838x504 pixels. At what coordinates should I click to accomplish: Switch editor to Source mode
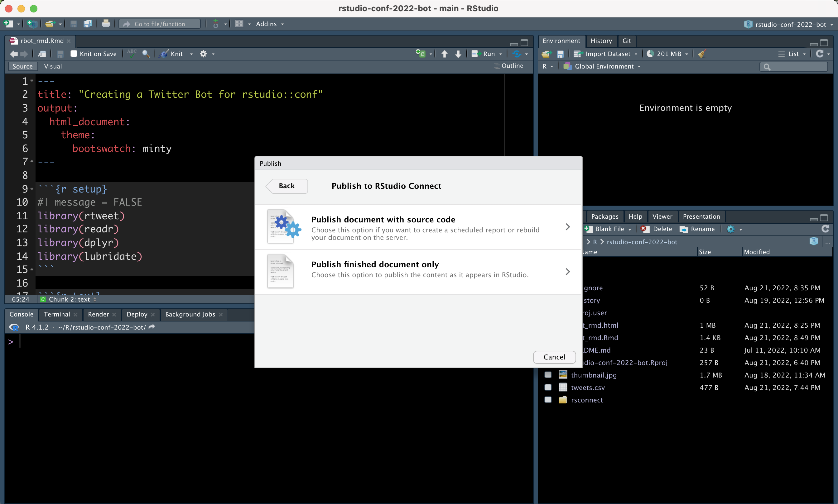[x=23, y=66]
